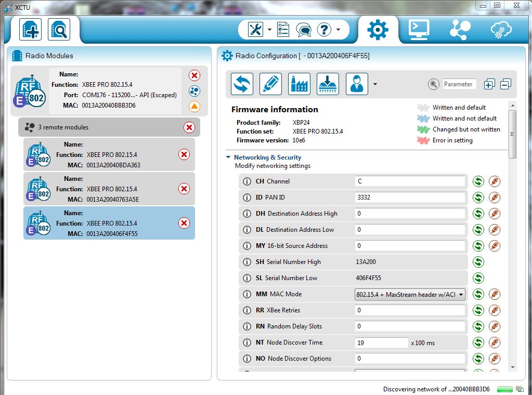
Task: Open the cloud configuration gear tab
Action: [501, 30]
